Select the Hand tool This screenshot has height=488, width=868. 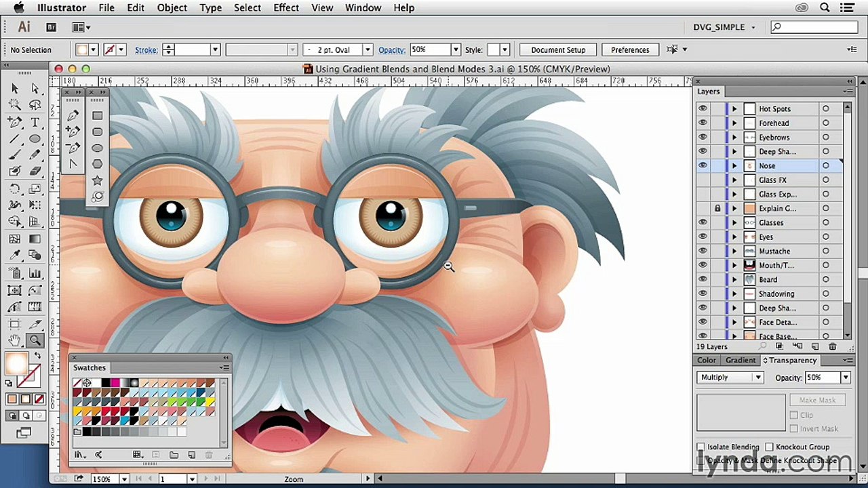coord(15,340)
